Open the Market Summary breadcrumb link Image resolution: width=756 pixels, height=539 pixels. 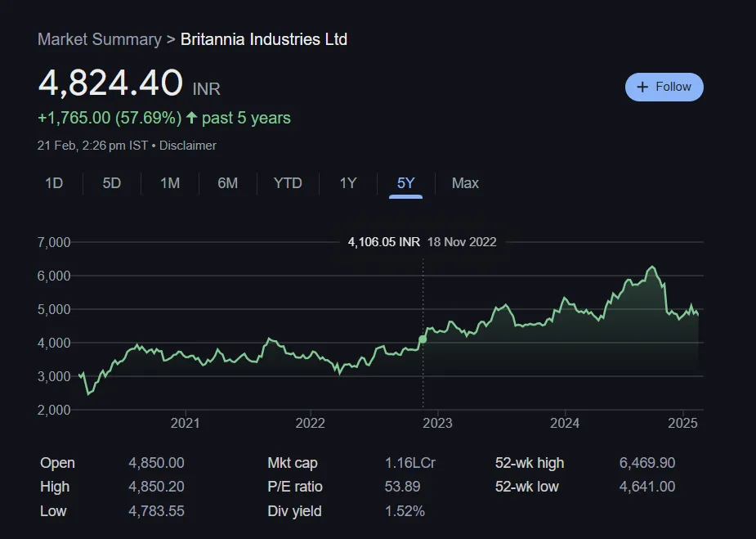(100, 39)
